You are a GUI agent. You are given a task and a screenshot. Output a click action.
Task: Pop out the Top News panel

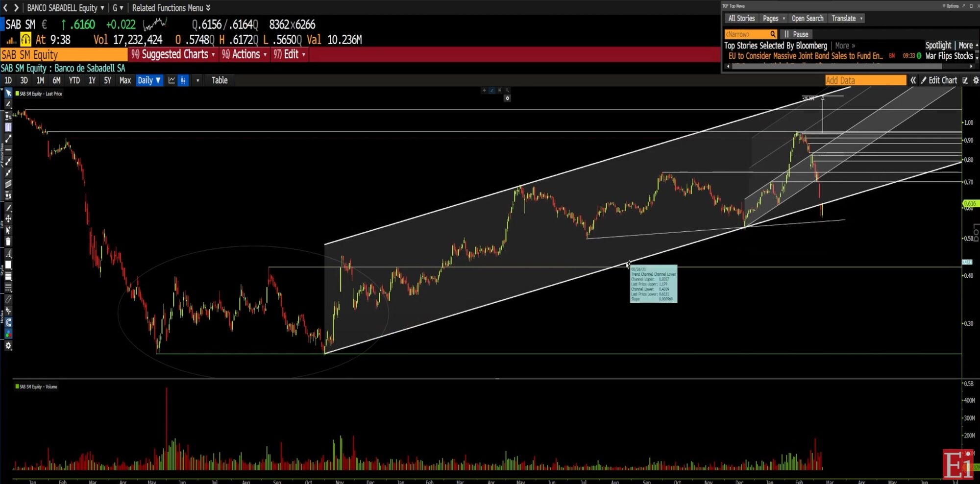click(x=963, y=6)
